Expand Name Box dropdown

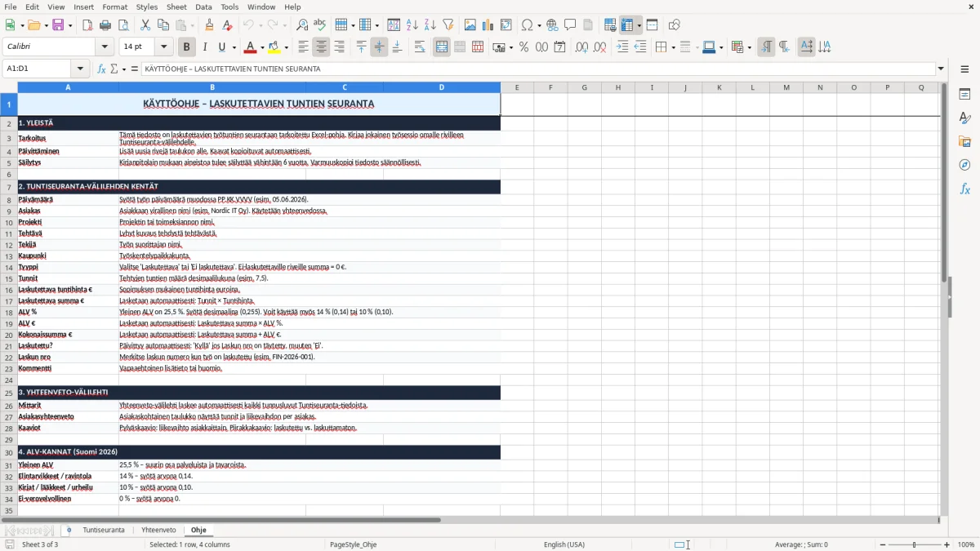tap(80, 69)
